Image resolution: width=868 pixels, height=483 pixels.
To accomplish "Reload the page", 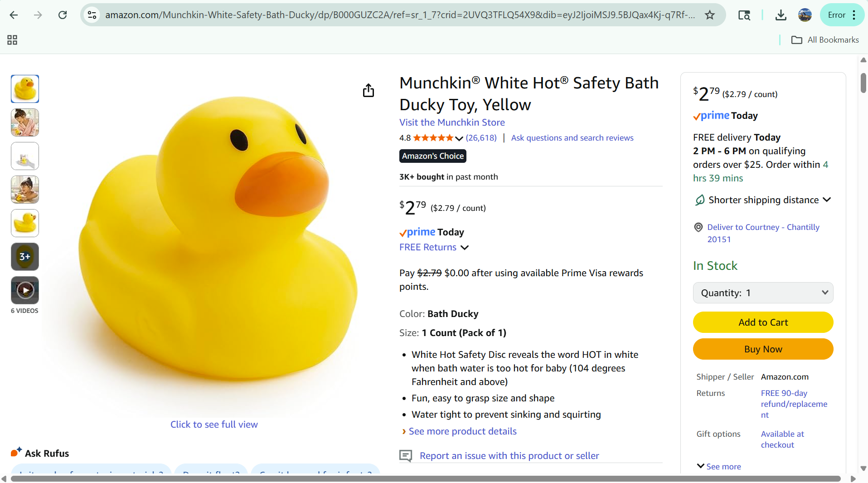I will click(63, 15).
